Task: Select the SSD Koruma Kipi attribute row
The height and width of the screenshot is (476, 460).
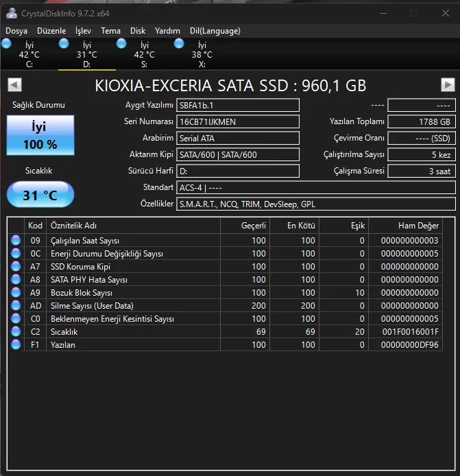Action: (x=225, y=266)
